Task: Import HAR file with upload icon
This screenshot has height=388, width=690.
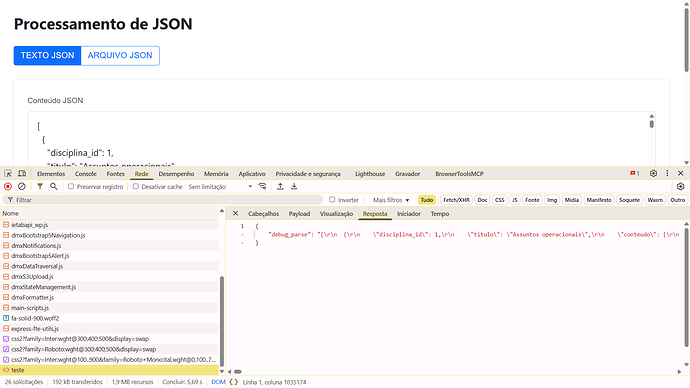Action: tap(280, 187)
